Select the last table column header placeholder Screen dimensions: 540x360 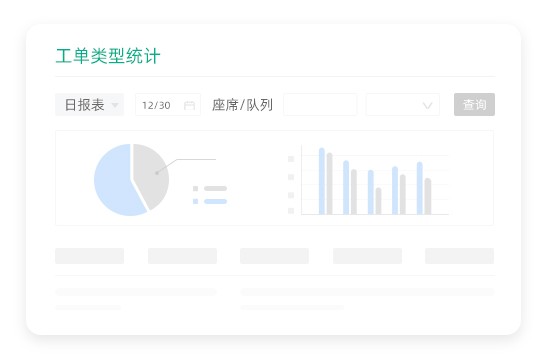pos(459,256)
